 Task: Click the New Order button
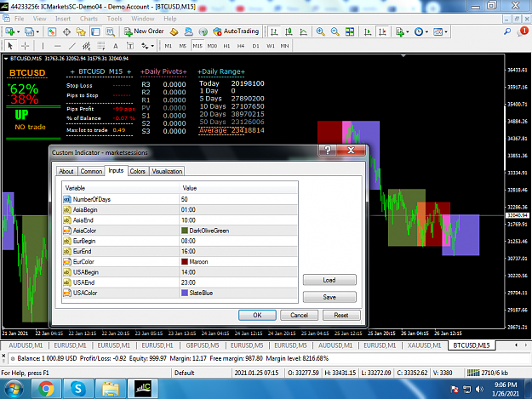coord(144,31)
